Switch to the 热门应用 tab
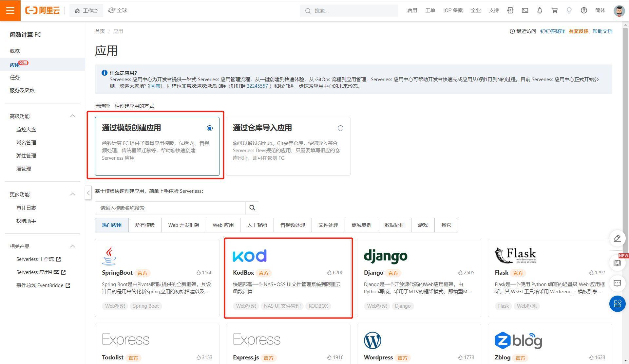Viewport: 629px width, 364px height. [x=112, y=225]
